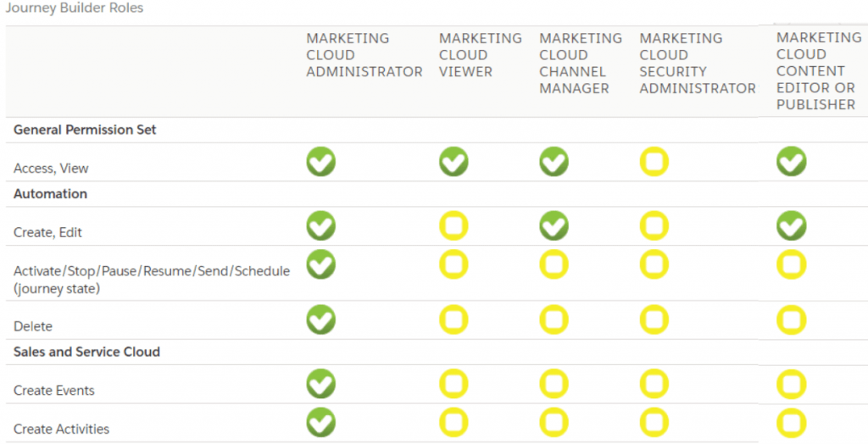The image size is (868, 444).
Task: Click Administrator's green check for Create Events
Action: click(321, 384)
